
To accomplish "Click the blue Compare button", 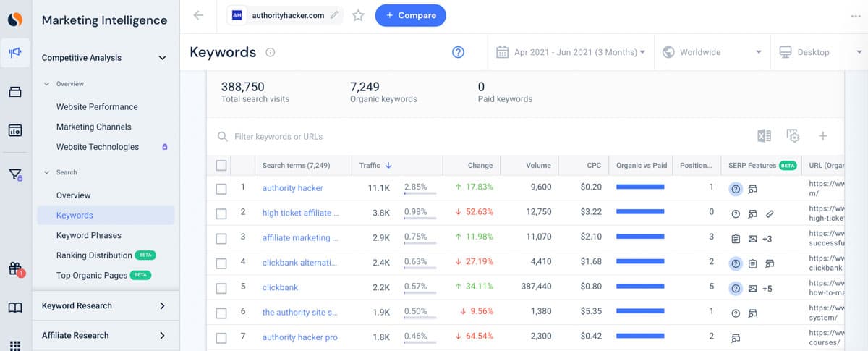I will pos(410,15).
